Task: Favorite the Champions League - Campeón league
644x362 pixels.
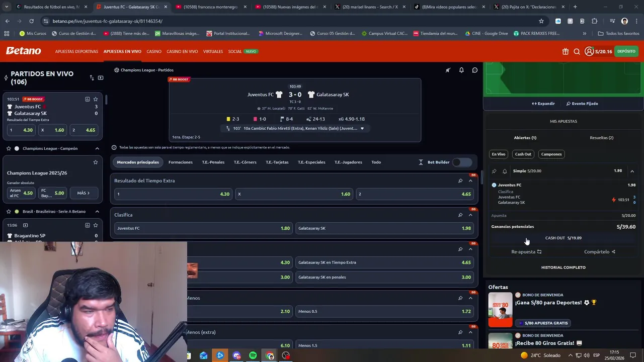Action: [x=9, y=148]
